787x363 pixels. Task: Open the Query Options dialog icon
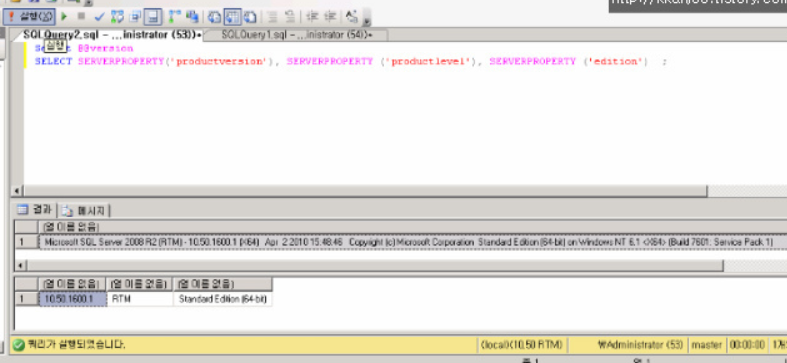[x=135, y=17]
